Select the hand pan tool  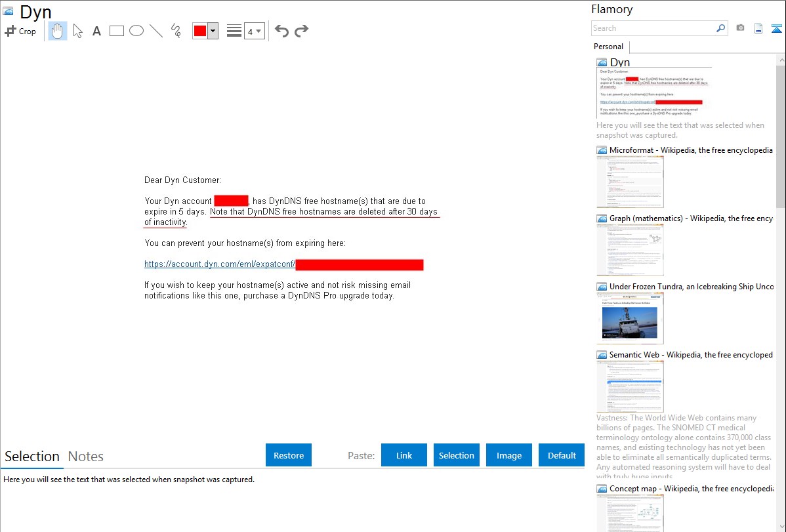pyautogui.click(x=57, y=31)
